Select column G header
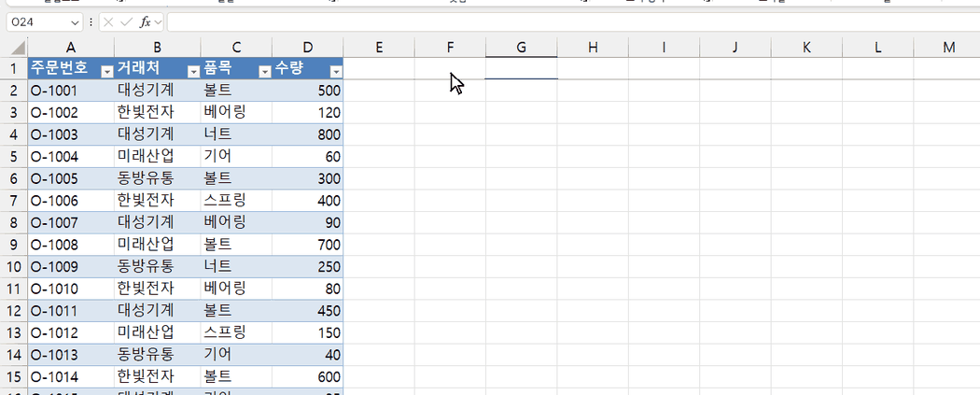Image resolution: width=980 pixels, height=395 pixels. click(521, 47)
